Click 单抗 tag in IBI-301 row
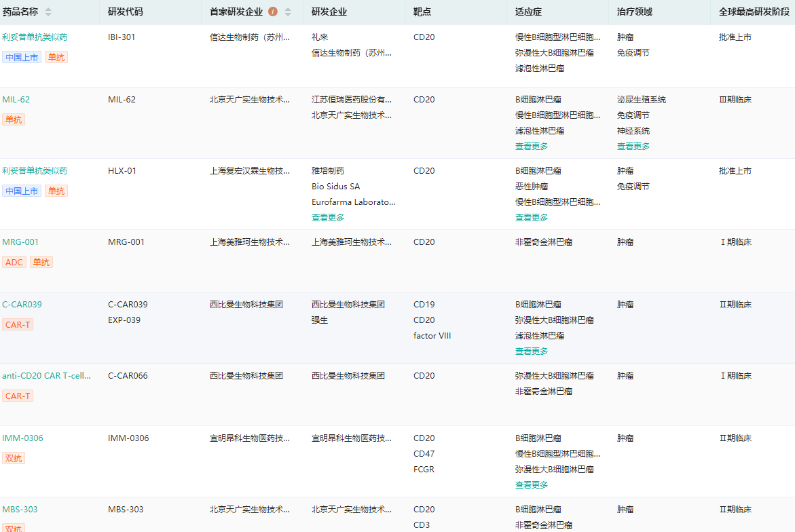This screenshot has height=532, width=795. (56, 57)
